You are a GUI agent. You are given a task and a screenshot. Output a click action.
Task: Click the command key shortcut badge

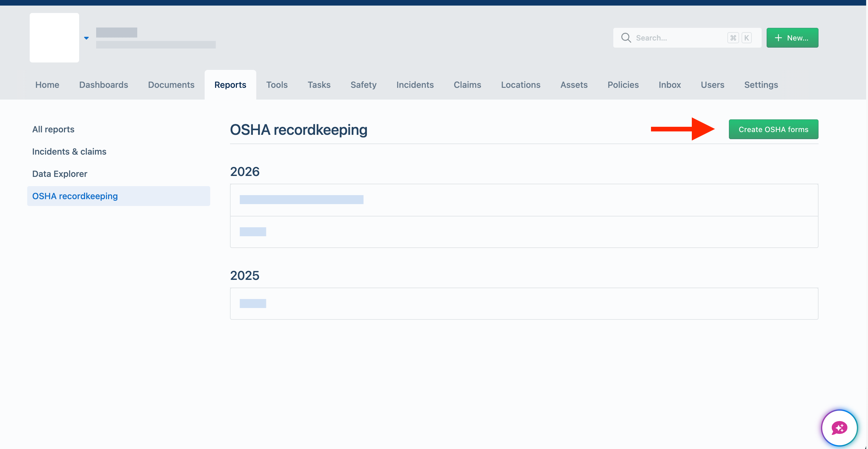(733, 38)
